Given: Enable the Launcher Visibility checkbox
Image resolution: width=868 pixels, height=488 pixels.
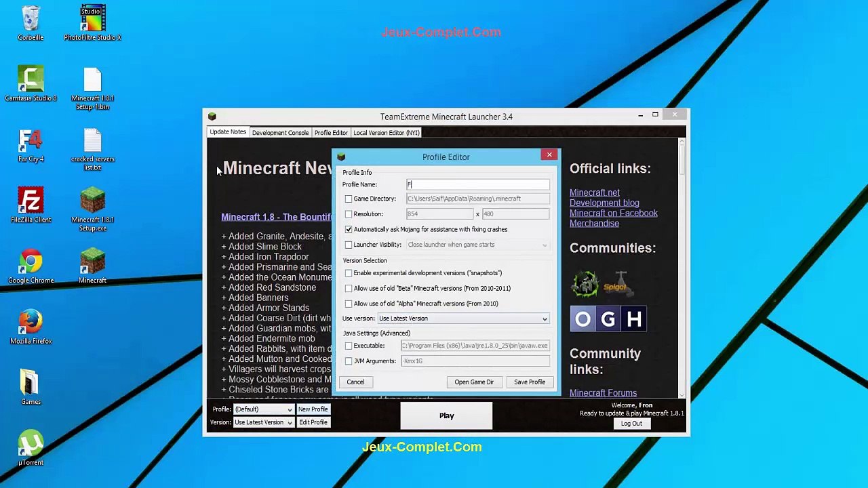Looking at the screenshot, I should tap(349, 245).
